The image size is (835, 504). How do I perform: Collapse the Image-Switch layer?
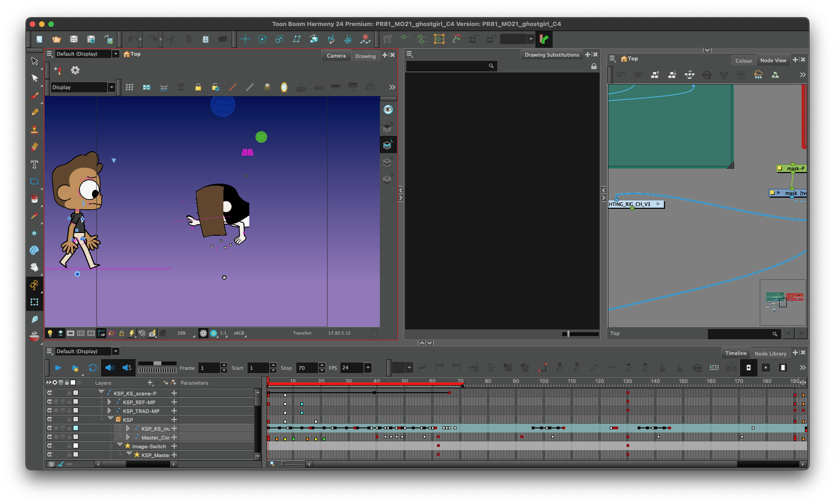[120, 445]
